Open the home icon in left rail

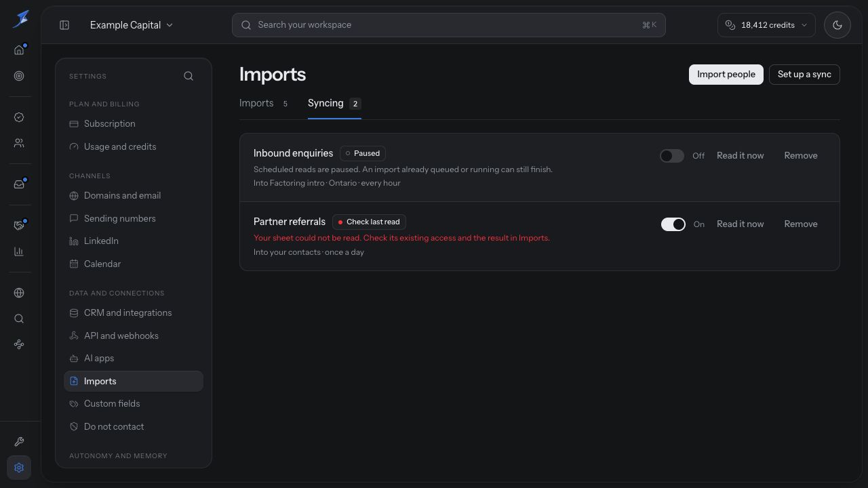(x=19, y=50)
